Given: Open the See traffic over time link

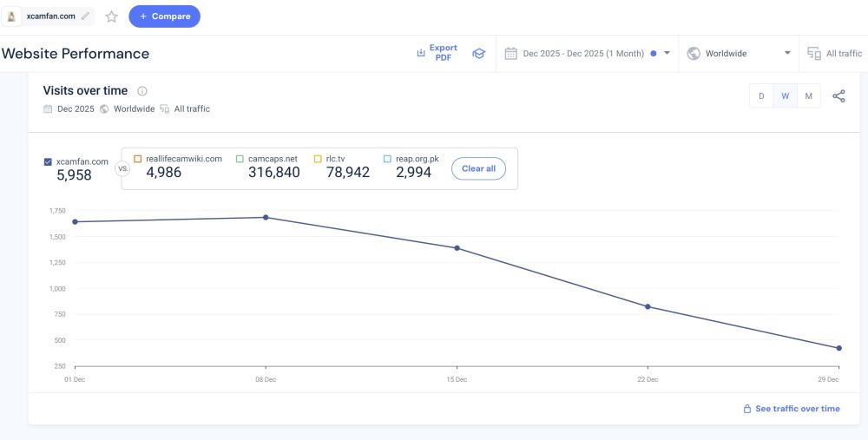Looking at the screenshot, I should [791, 409].
